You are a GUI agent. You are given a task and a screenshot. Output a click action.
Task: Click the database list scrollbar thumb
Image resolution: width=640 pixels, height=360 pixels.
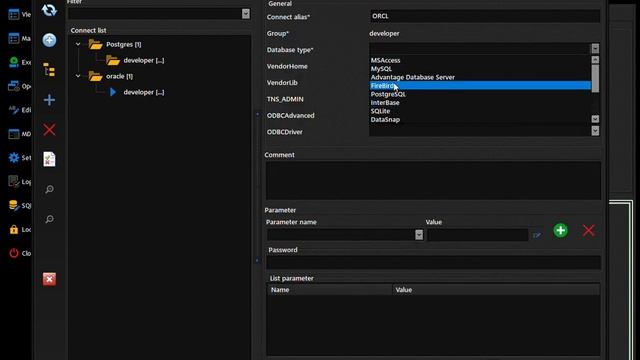tap(595, 78)
